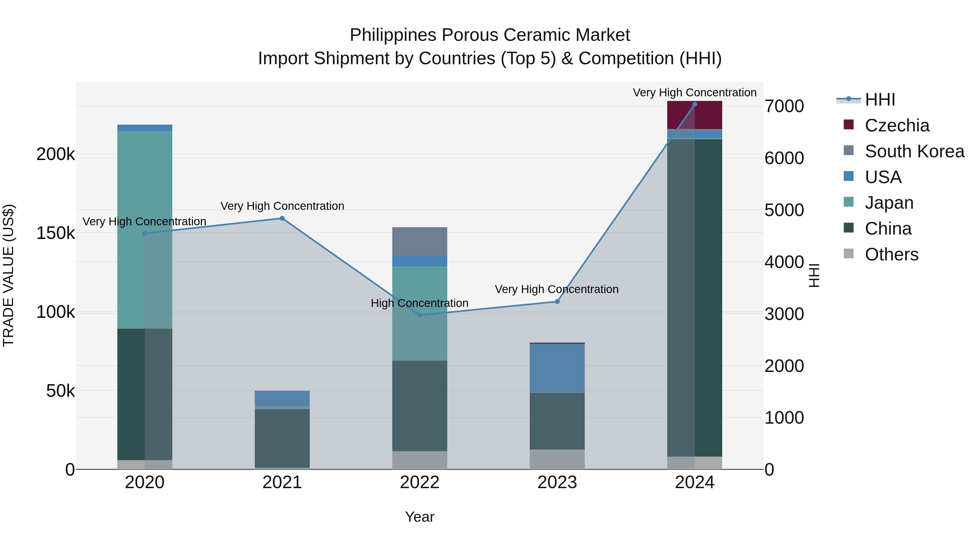Click the 'Philippines Porous Ceramic Market' title

pos(490,35)
